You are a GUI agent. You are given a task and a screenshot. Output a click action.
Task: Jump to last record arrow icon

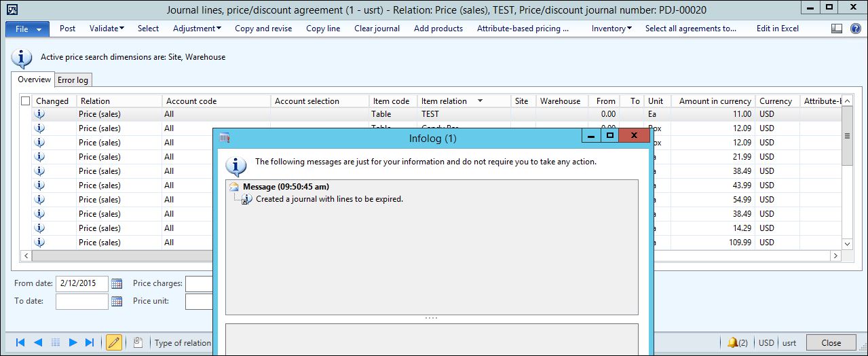[90, 342]
